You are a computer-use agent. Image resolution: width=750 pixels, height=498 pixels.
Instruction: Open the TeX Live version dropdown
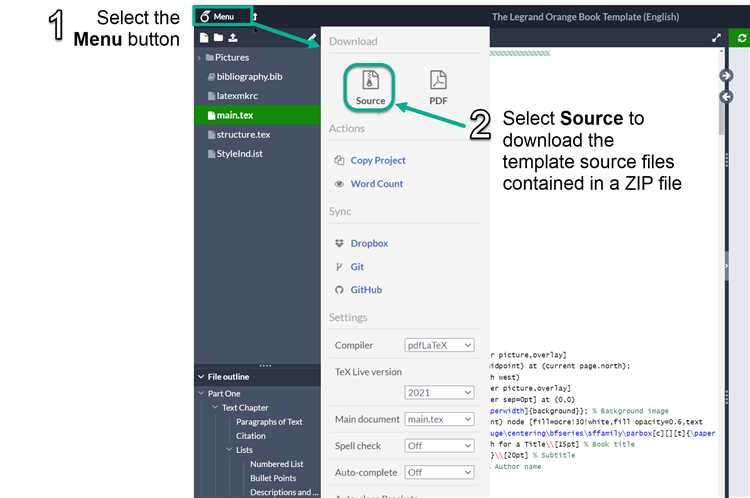coord(439,392)
